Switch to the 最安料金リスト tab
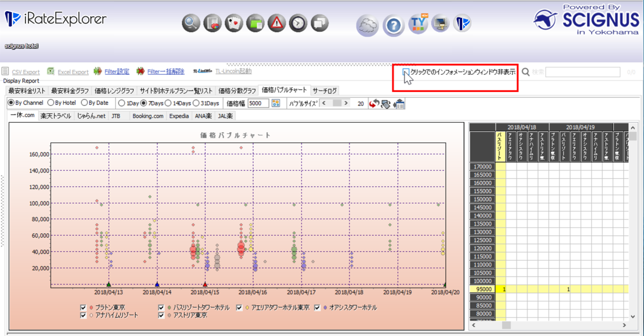Viewport: 644px width, 336px height. (27, 90)
